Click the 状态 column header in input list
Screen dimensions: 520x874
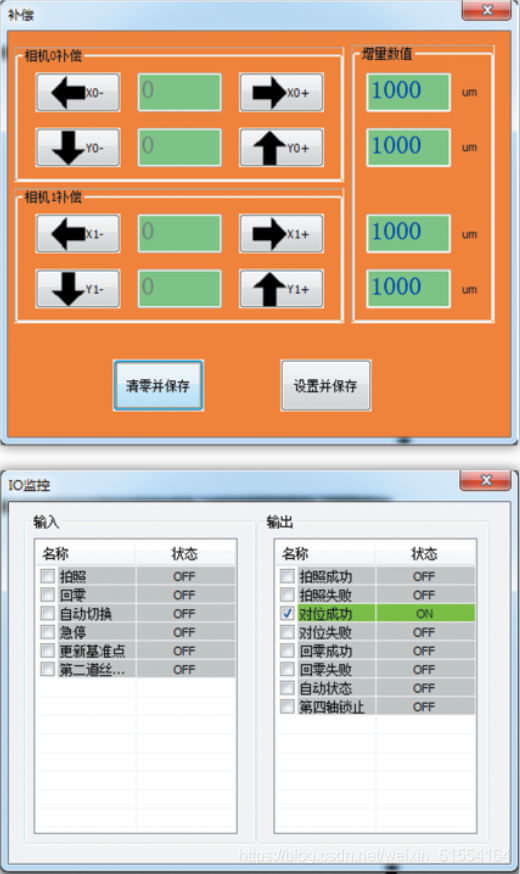coord(186,553)
